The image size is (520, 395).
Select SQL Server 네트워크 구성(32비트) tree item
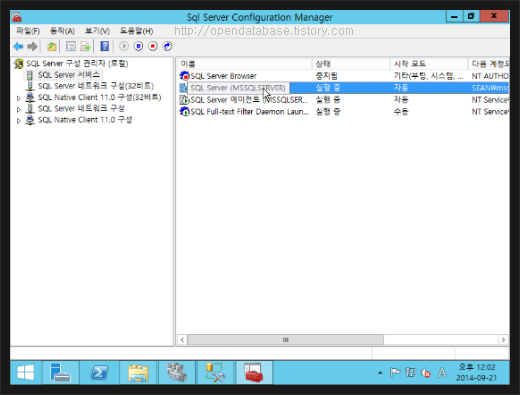point(96,86)
